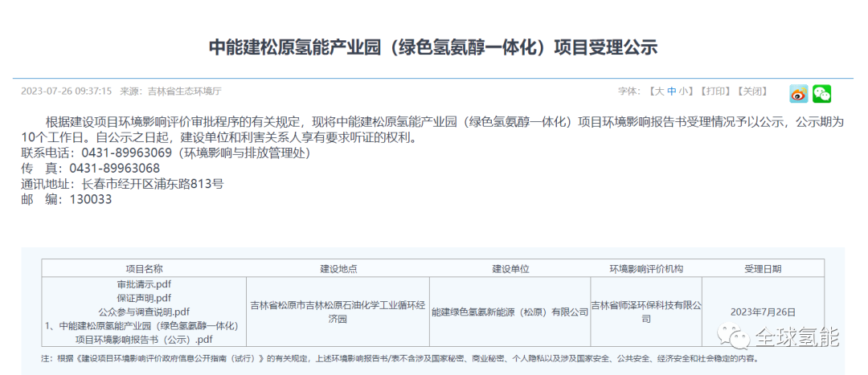Screen dimensions: 868x375
Task: Open the 审批请示.pdf attachment
Action: tap(144, 285)
